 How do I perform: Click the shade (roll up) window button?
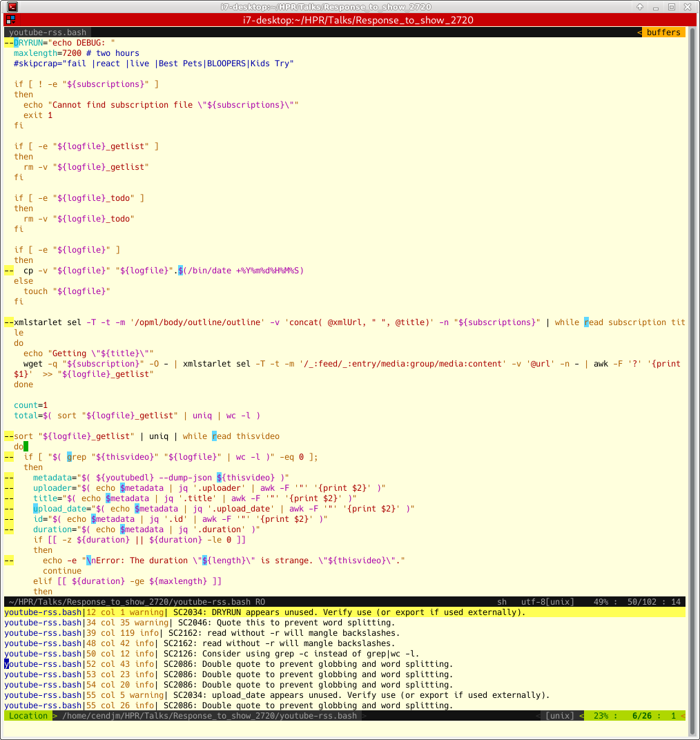pyautogui.click(x=641, y=7)
